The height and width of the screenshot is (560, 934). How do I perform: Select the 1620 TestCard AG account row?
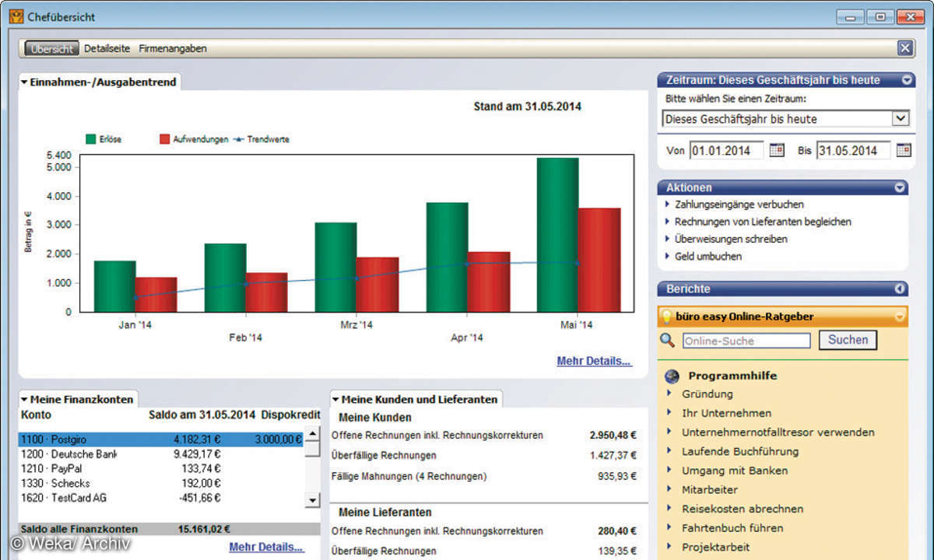pyautogui.click(x=160, y=497)
